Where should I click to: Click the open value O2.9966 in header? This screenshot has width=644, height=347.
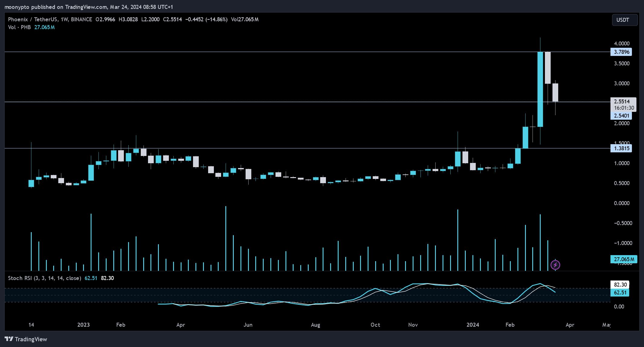(105, 19)
